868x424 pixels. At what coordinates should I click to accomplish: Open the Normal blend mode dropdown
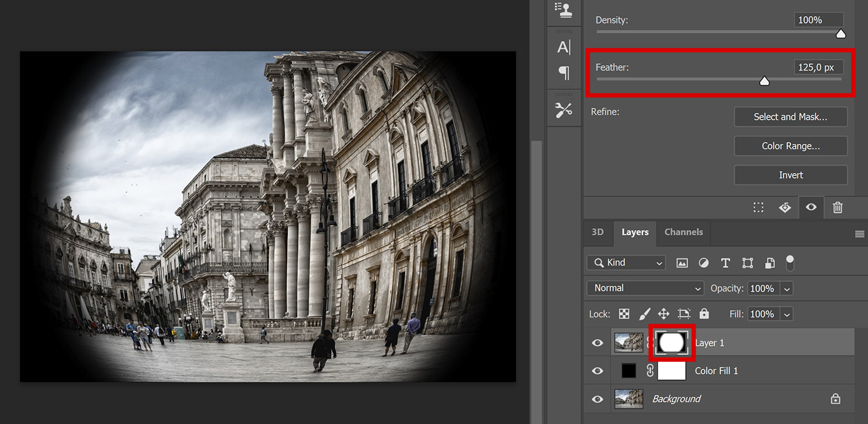645,288
